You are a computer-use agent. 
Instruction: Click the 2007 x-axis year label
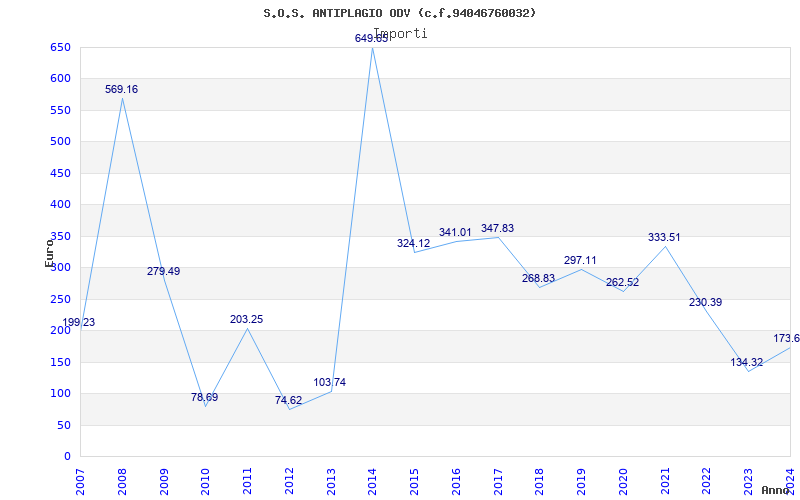[80, 482]
